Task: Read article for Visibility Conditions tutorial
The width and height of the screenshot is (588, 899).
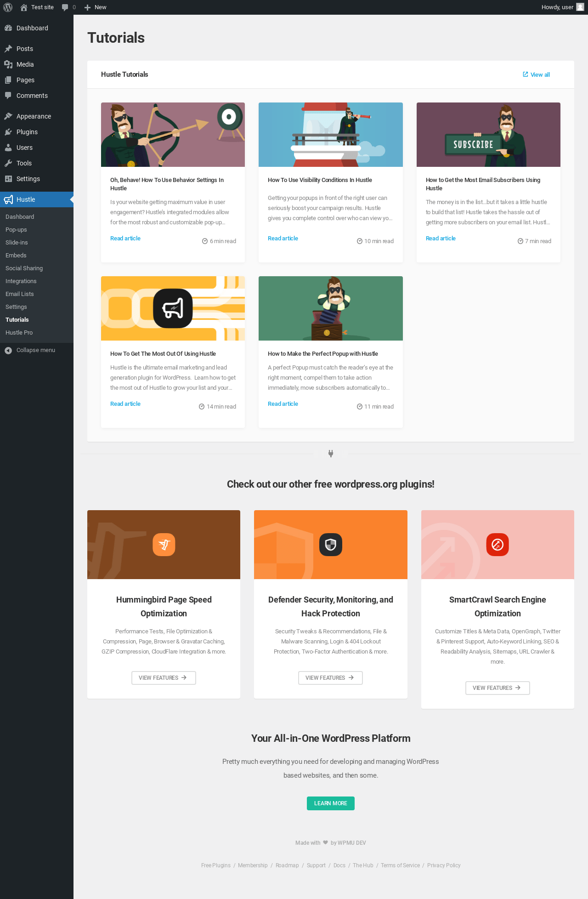Action: click(283, 239)
